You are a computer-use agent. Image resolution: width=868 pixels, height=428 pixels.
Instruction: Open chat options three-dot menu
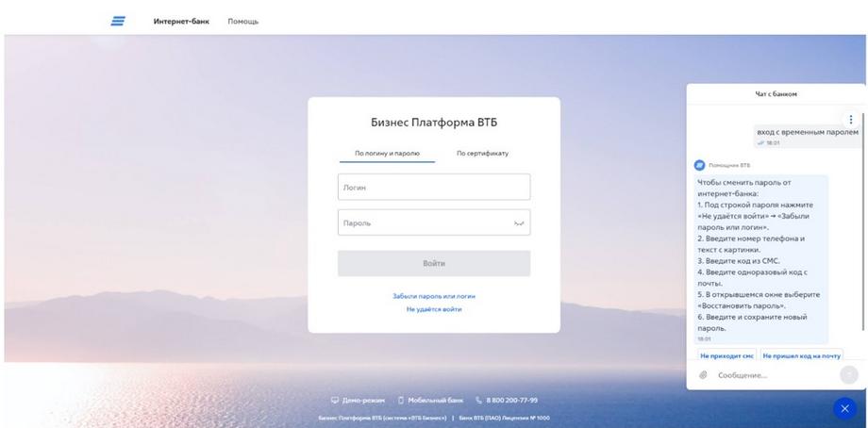(x=851, y=120)
